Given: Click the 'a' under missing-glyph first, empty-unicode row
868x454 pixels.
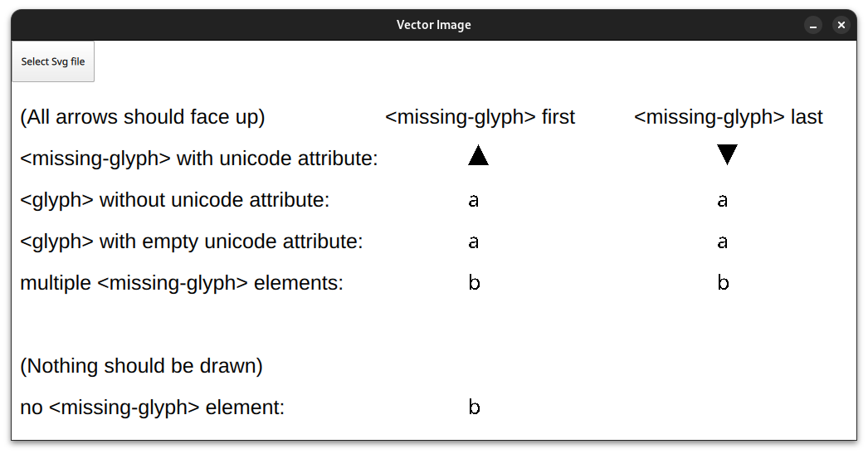Looking at the screenshot, I should click(x=474, y=242).
